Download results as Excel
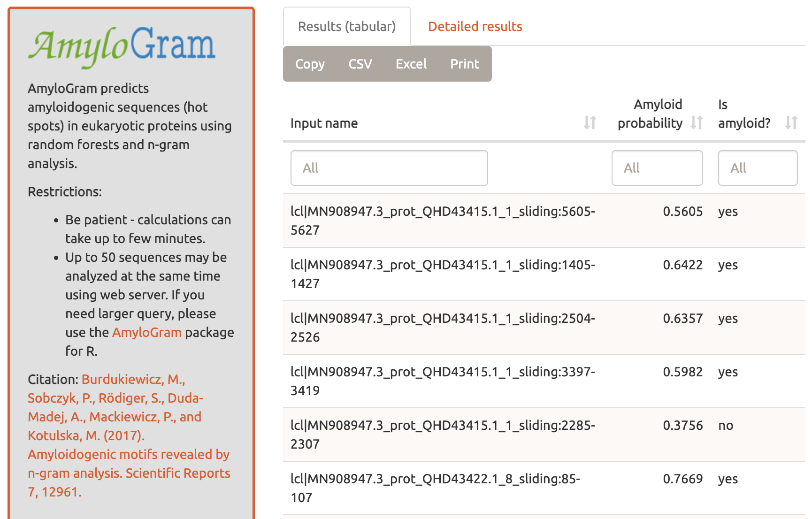 pos(411,64)
